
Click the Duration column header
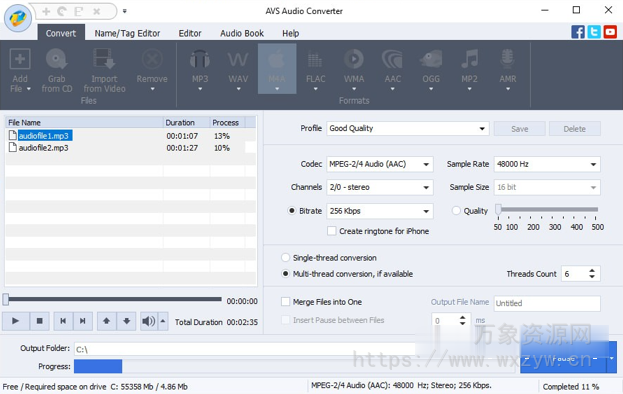pyautogui.click(x=187, y=122)
